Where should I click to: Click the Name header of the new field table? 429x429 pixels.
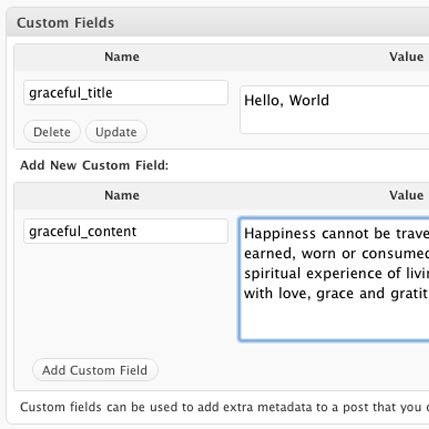pos(122,195)
